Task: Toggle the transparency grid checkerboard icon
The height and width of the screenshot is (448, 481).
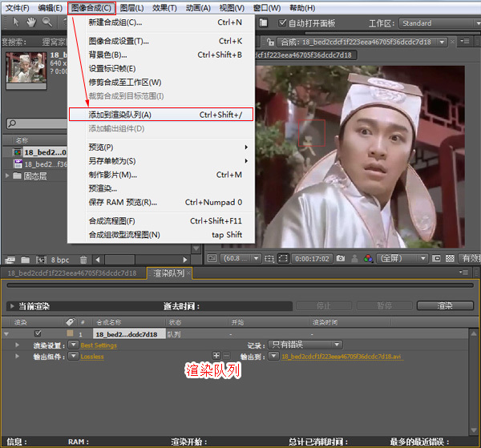Action: point(450,259)
